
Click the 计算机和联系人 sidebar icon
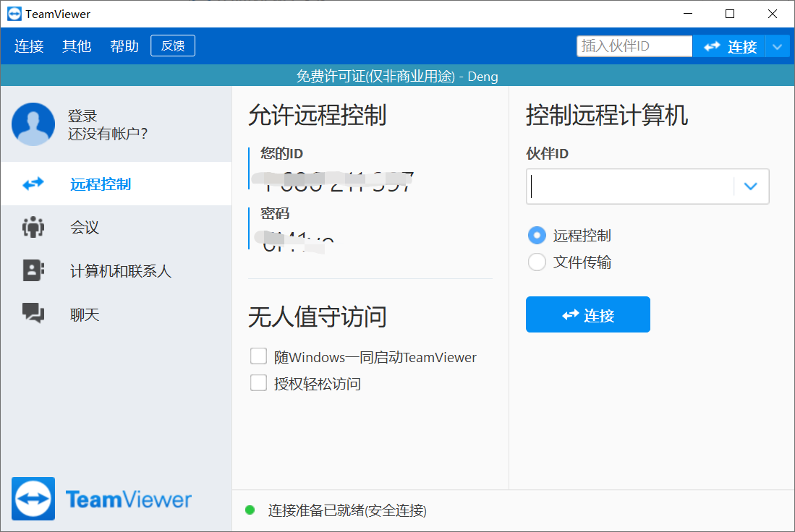(x=32, y=270)
